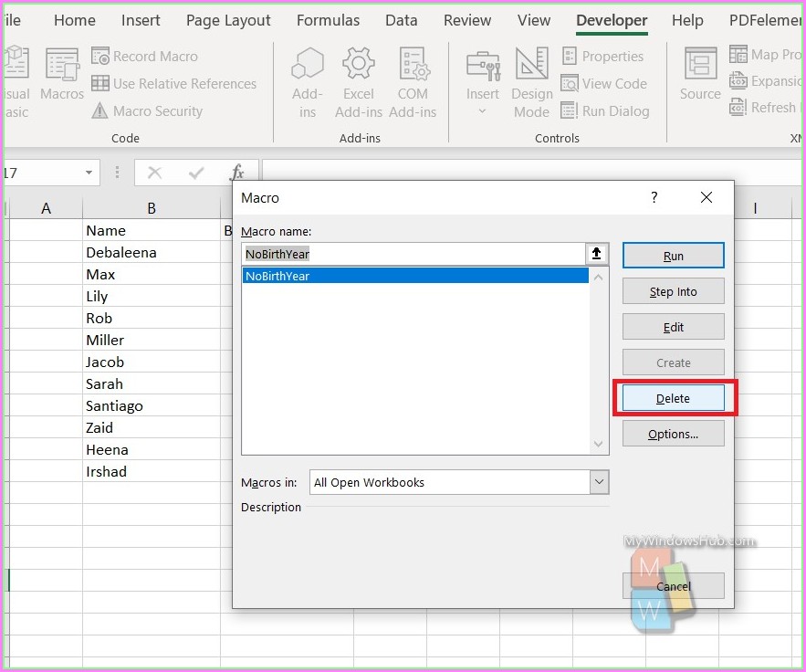The image size is (806, 672).
Task: Select the cell containing Sarah
Action: pos(152,384)
